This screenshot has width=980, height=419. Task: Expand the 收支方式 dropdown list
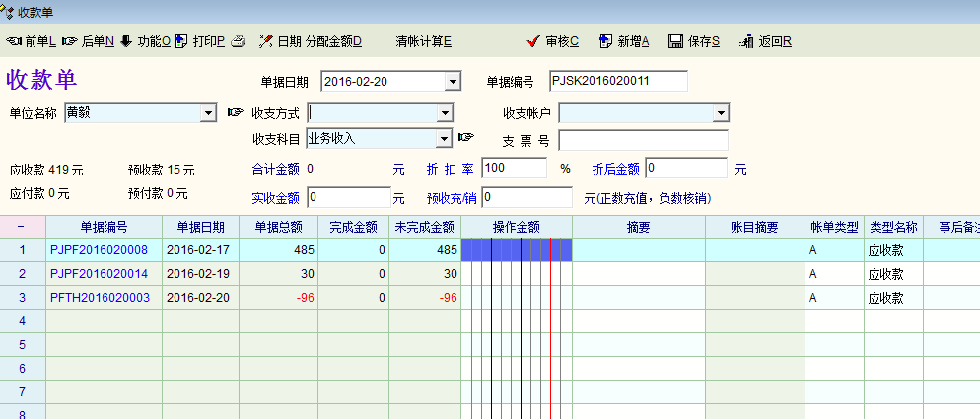[x=444, y=112]
